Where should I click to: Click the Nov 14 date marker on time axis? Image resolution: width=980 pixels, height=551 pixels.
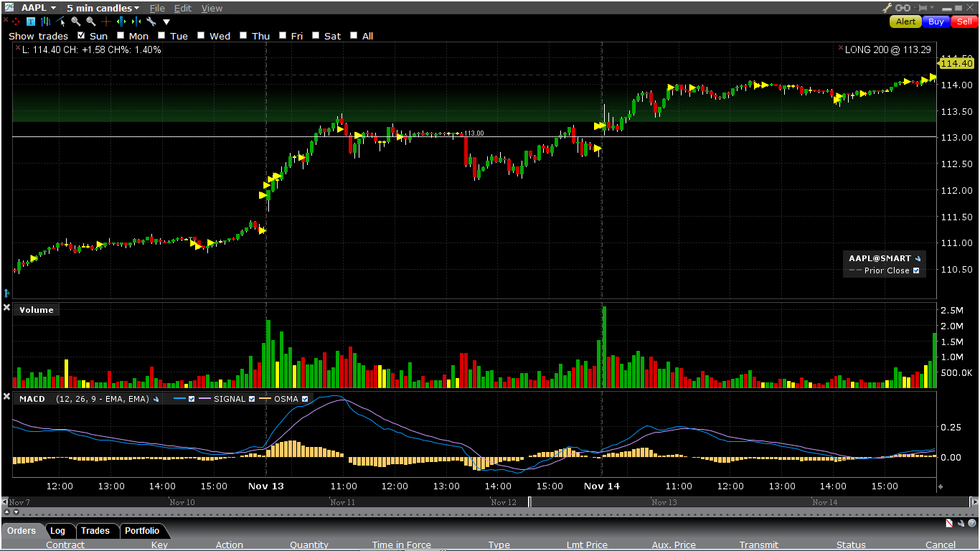602,486
